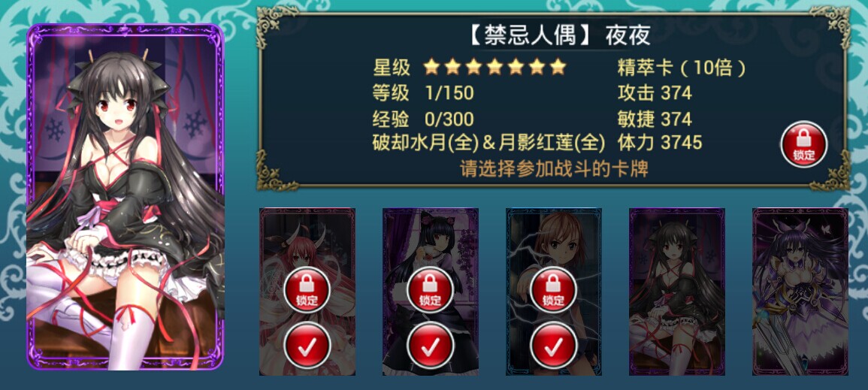Click the 攻击 374 attack stat

pyautogui.click(x=655, y=93)
